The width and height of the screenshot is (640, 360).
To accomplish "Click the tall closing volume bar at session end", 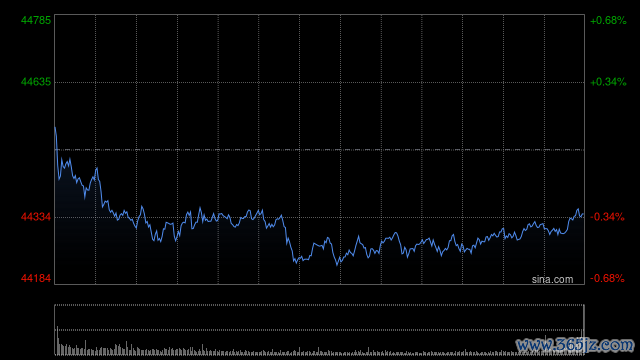I will click(583, 330).
